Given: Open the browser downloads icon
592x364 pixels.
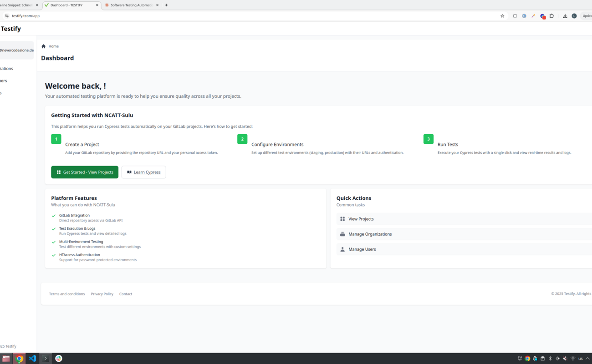Looking at the screenshot, I should (565, 16).
